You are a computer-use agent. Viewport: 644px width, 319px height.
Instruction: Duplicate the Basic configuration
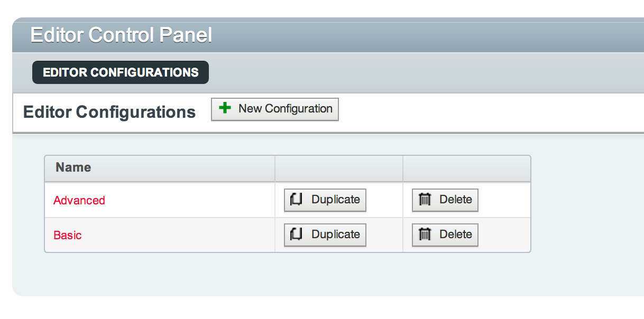[x=325, y=235]
